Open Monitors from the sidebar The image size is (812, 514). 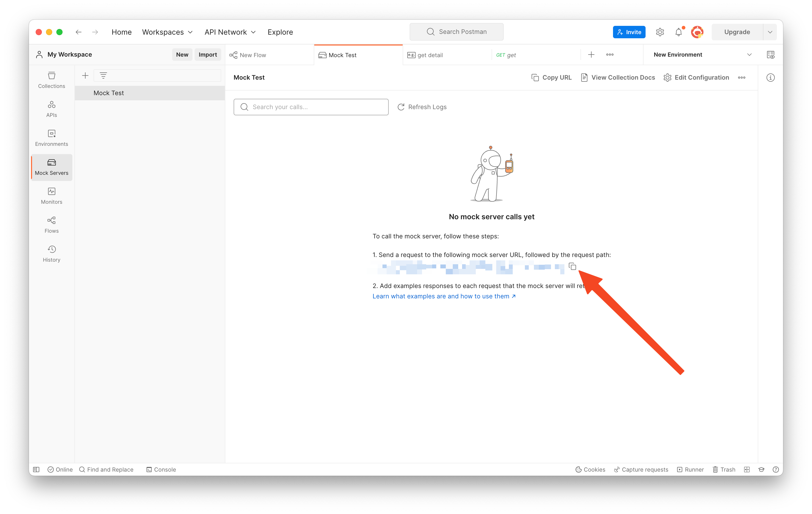click(x=51, y=196)
